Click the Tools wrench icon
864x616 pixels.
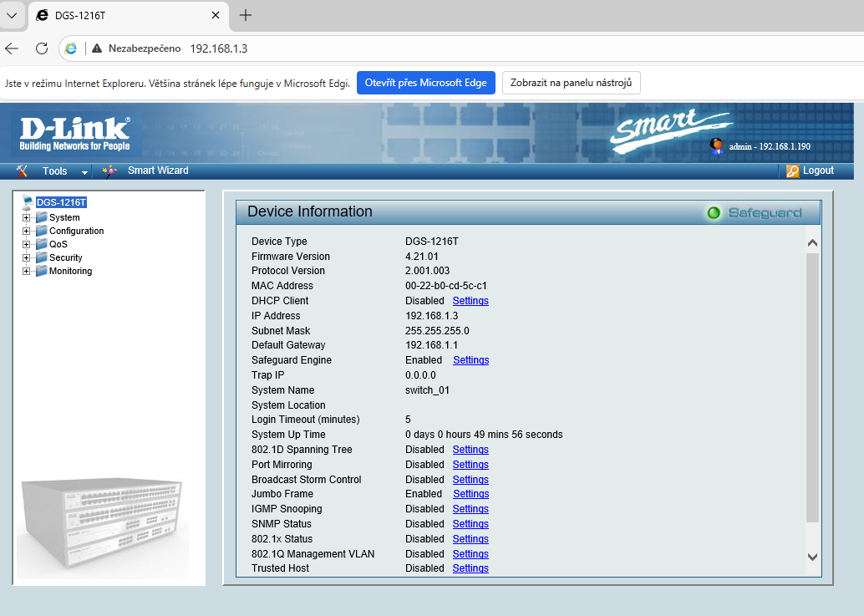pos(22,171)
